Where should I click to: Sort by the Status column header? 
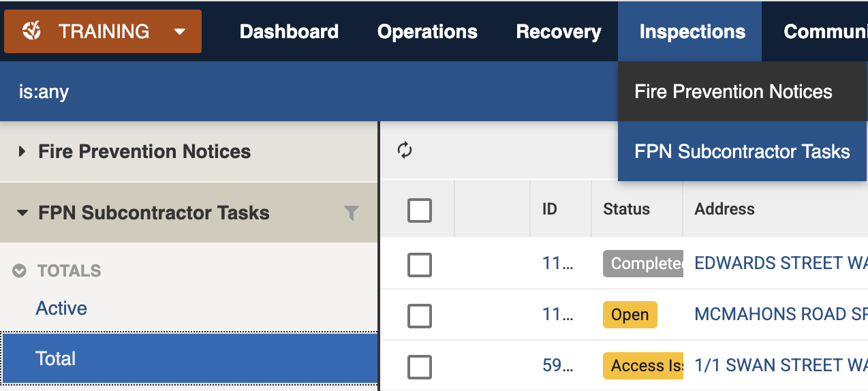click(x=627, y=209)
